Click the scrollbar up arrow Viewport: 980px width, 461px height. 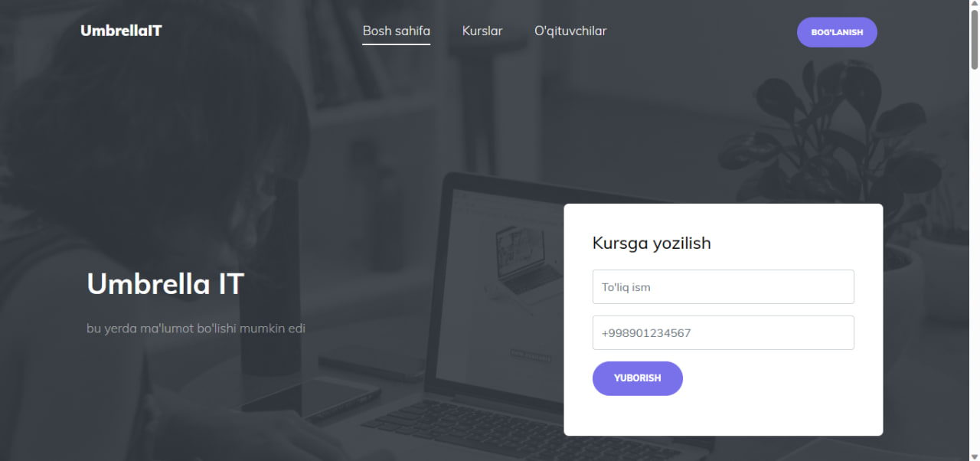[x=974, y=5]
